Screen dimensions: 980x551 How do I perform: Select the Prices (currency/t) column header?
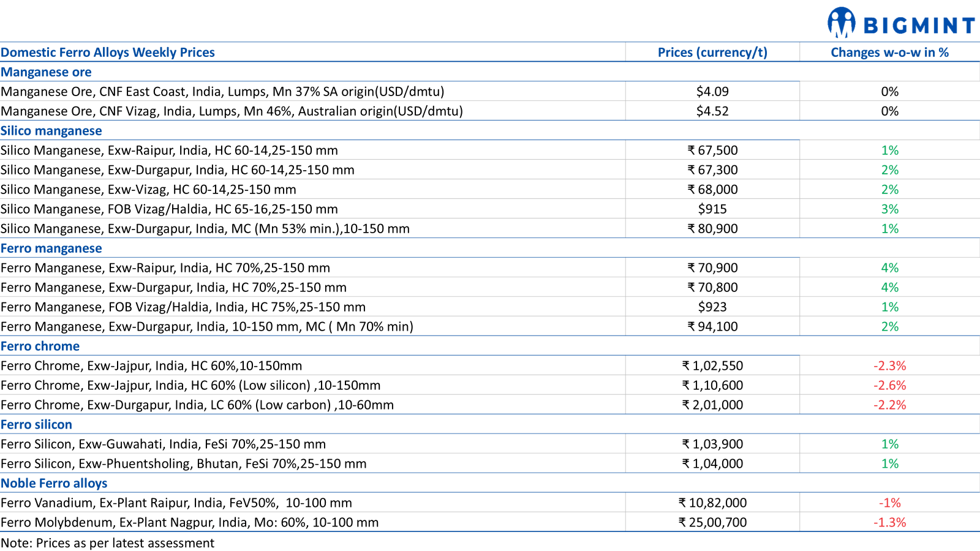[712, 53]
